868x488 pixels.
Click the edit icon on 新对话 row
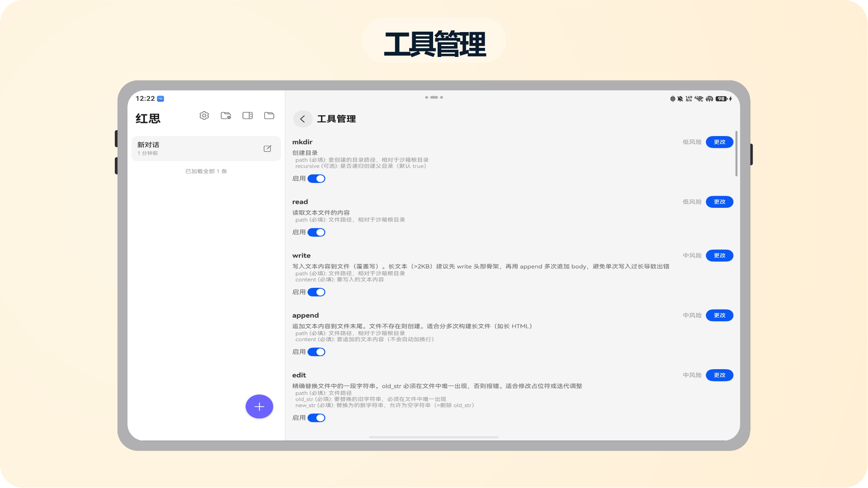coord(268,149)
